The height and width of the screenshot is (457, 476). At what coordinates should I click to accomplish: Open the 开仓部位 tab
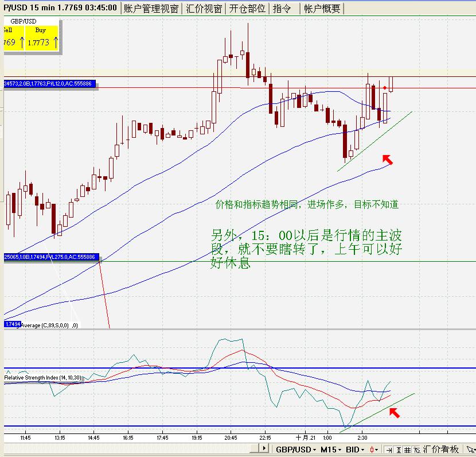(x=247, y=9)
